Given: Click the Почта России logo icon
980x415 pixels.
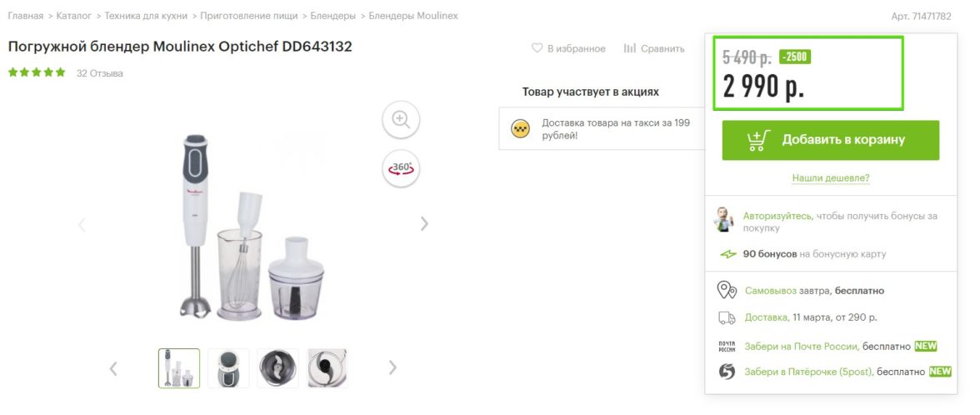Looking at the screenshot, I should [727, 347].
